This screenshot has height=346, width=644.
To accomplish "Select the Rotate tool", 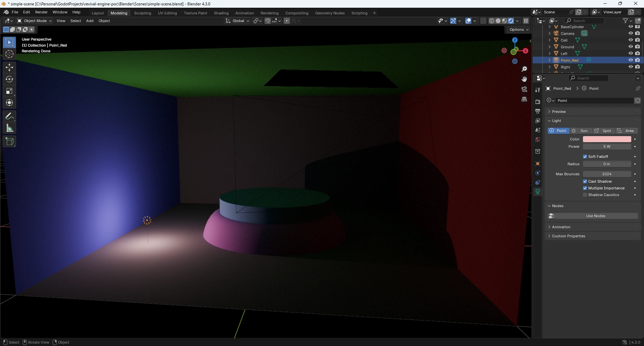I will [9, 79].
